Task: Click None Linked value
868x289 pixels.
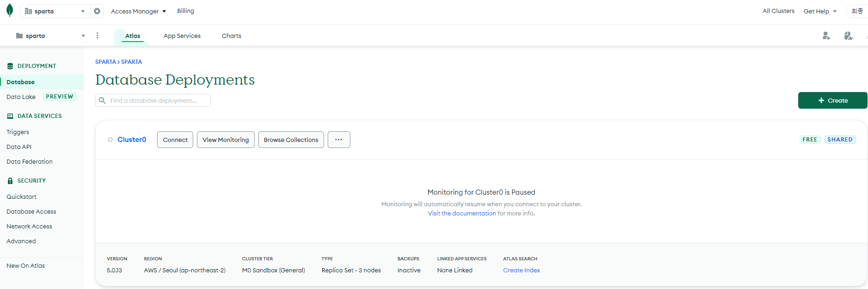Action: 455,270
